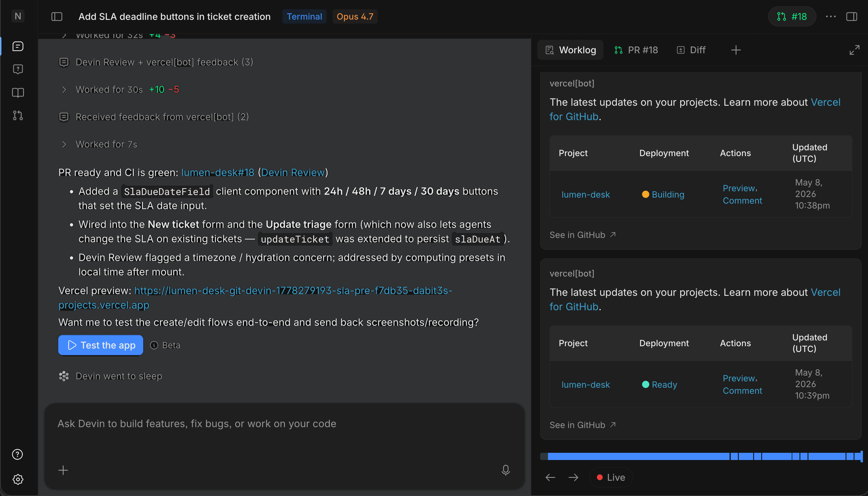Open lumen-desk project link in Ready row
The height and width of the screenshot is (496, 868).
(x=585, y=385)
